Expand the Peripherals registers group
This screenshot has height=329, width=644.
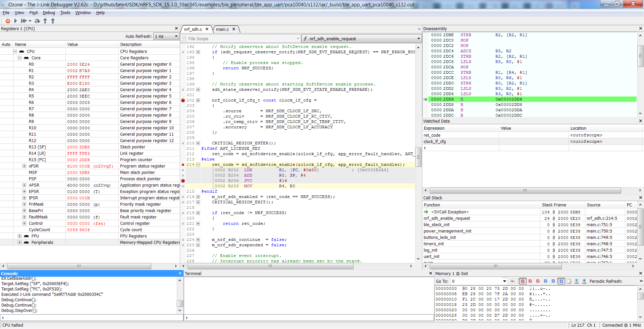(19, 243)
